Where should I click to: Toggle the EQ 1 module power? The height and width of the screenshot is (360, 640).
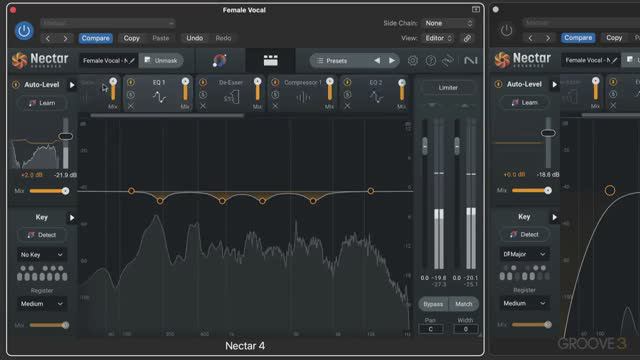(131, 82)
